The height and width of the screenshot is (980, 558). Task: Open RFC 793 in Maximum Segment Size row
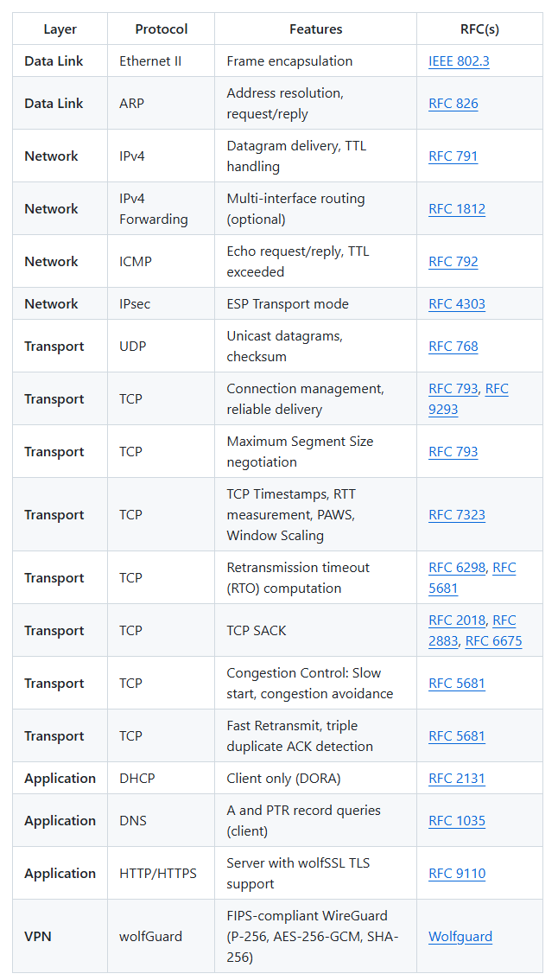pos(453,452)
